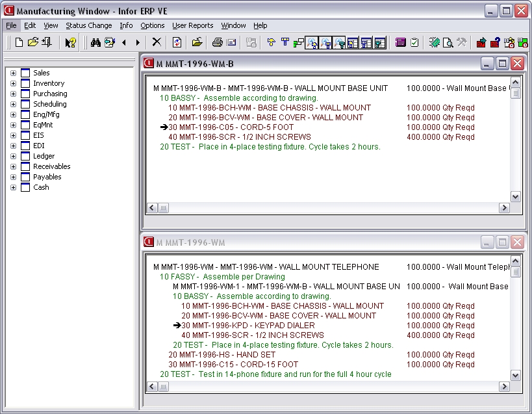This screenshot has height=414, width=532.
Task: Select the 30 MMT-1996-C05 CORD-5 FOOT row
Action: pyautogui.click(x=231, y=127)
